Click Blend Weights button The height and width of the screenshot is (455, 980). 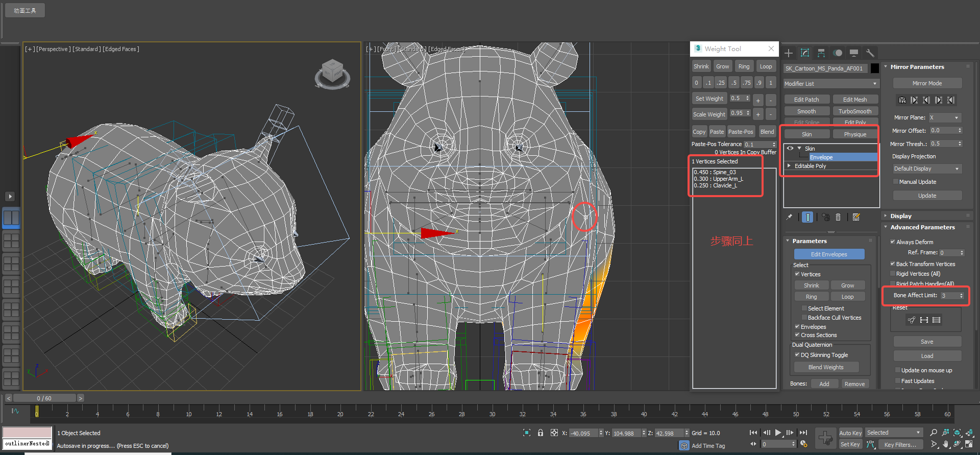tap(826, 367)
